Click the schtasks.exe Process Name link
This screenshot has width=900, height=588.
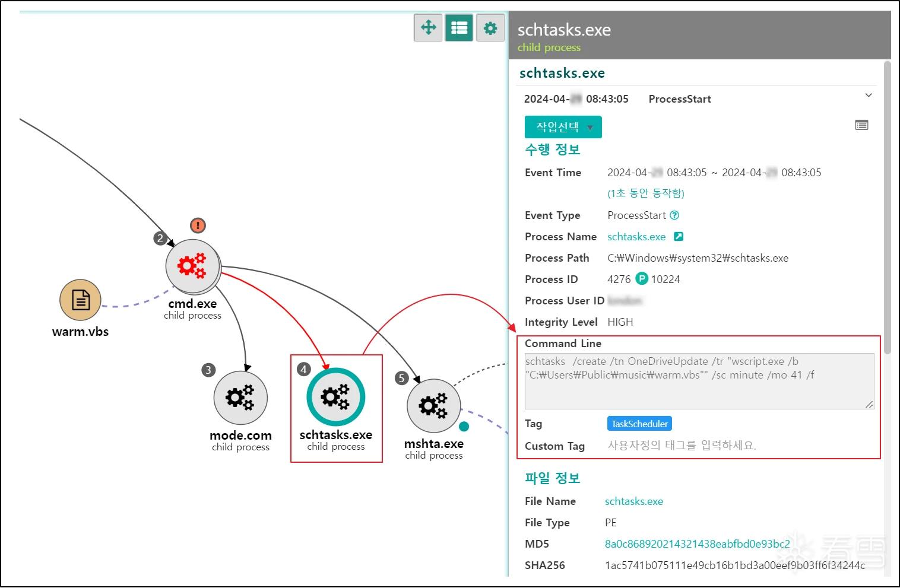pos(636,237)
